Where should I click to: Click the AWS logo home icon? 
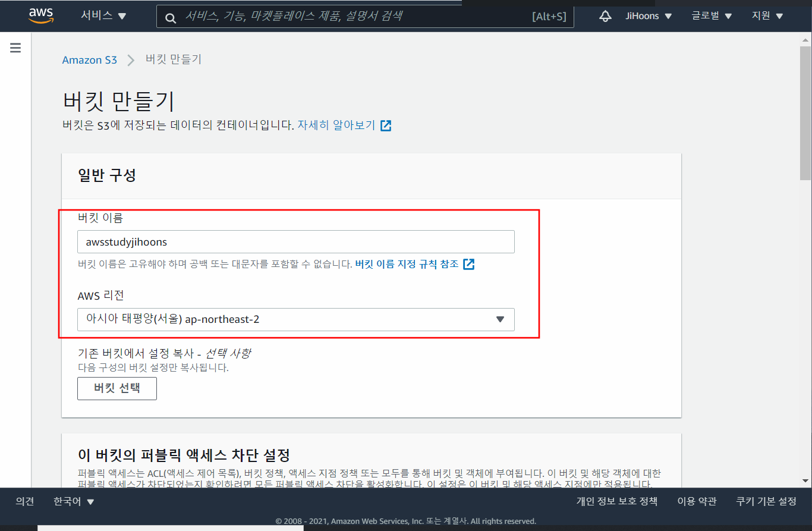click(41, 16)
